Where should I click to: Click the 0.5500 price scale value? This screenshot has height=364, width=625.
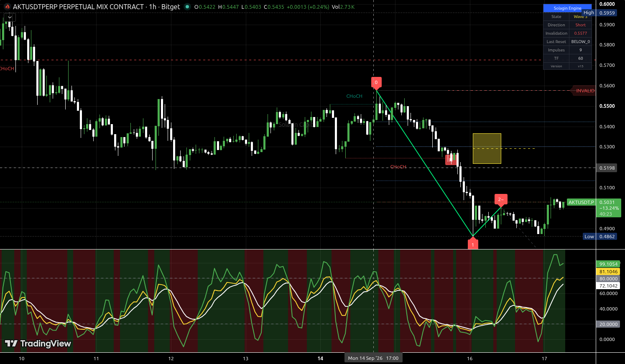click(x=607, y=106)
